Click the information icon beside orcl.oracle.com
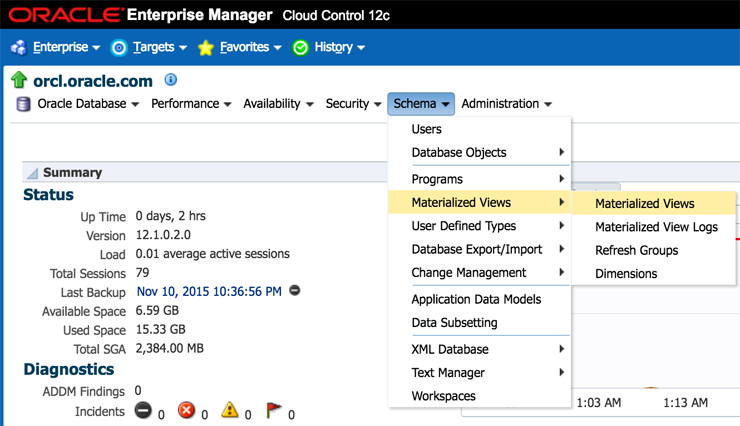 tap(170, 80)
